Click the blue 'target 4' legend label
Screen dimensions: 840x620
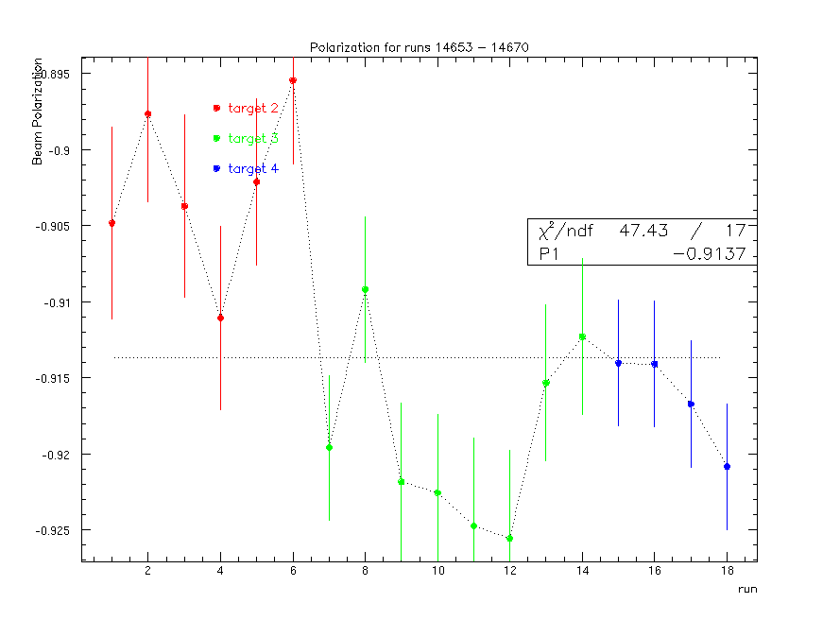pos(253,169)
